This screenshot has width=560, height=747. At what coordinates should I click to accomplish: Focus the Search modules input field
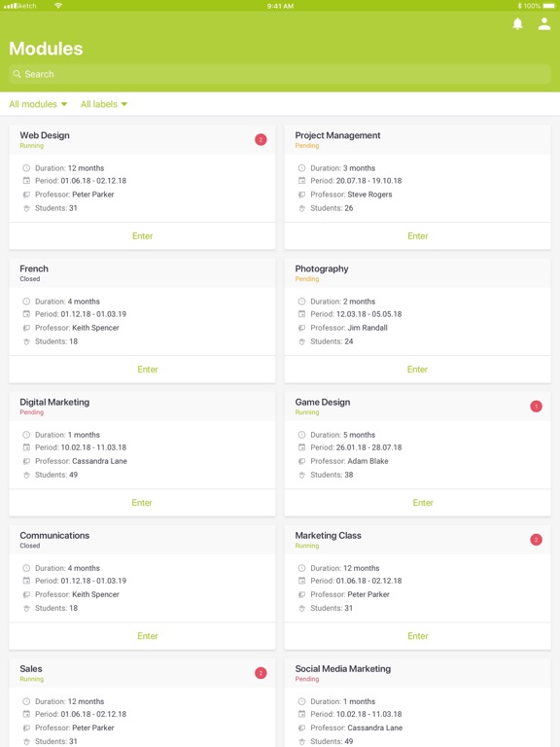[280, 74]
